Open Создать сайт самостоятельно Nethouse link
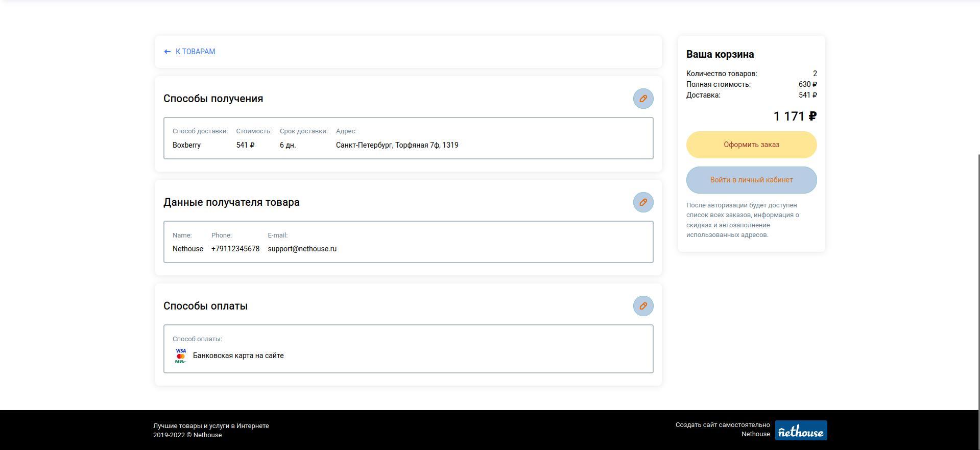 pos(723,430)
